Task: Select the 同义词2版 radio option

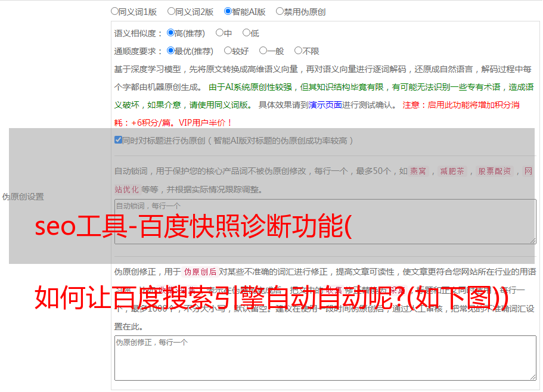Action: pos(171,11)
